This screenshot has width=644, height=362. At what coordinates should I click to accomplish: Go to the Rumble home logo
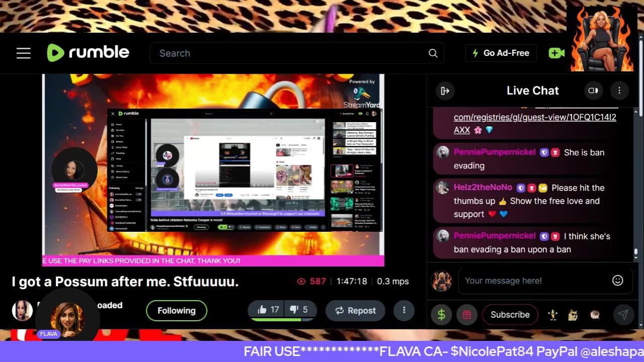pyautogui.click(x=88, y=53)
